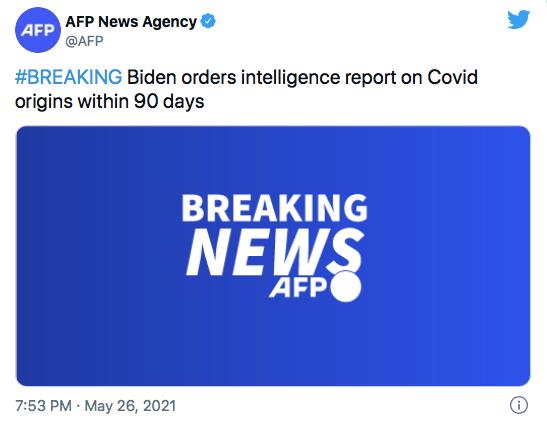Open the 7:53 PM timestamp link

pyautogui.click(x=43, y=405)
